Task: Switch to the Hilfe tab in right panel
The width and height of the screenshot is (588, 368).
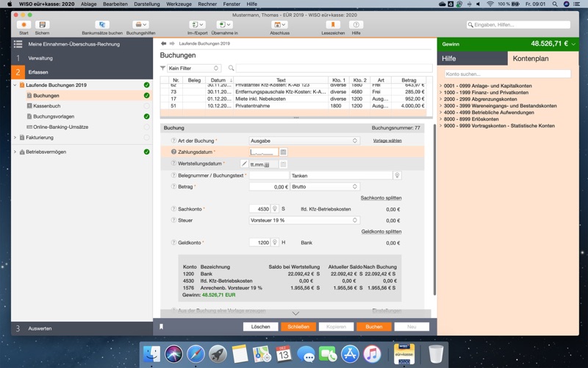Action: pos(472,59)
